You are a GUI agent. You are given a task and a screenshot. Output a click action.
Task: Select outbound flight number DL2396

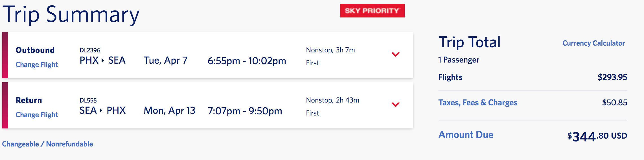(x=90, y=50)
